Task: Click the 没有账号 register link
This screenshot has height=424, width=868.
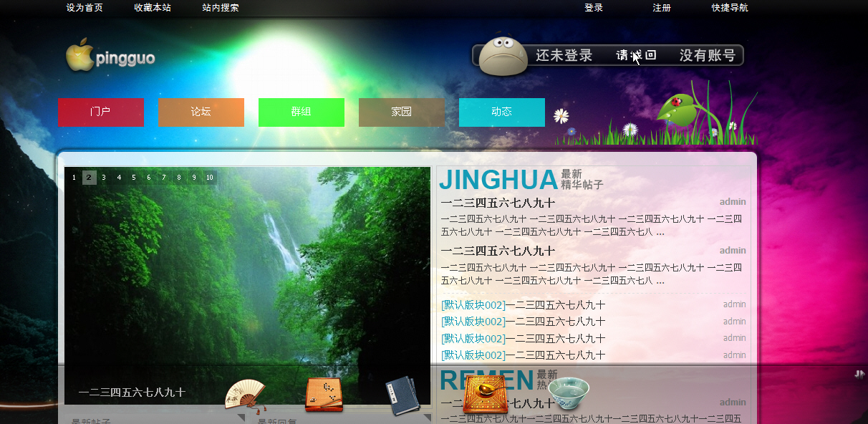Action: (708, 55)
